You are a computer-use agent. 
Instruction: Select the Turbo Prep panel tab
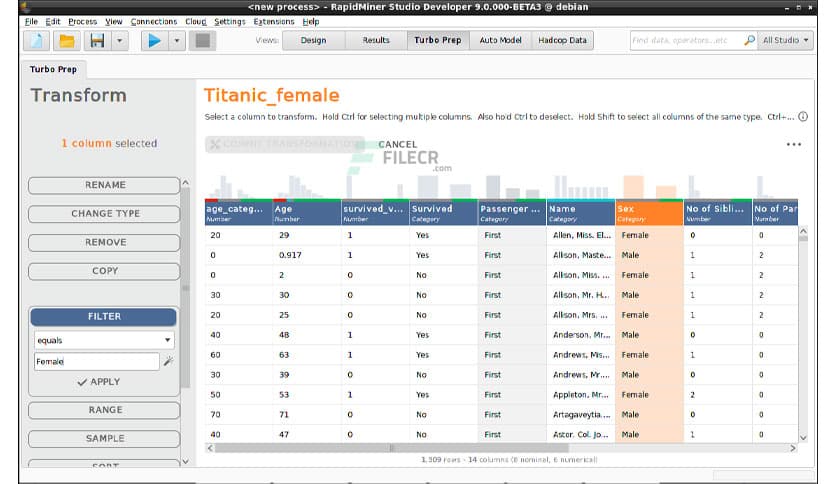click(53, 69)
